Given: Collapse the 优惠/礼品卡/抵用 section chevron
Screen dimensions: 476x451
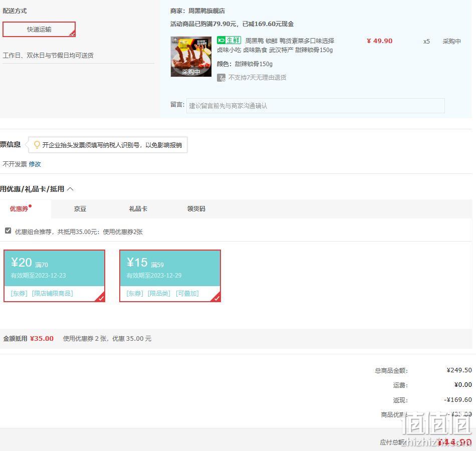Looking at the screenshot, I should [70, 189].
